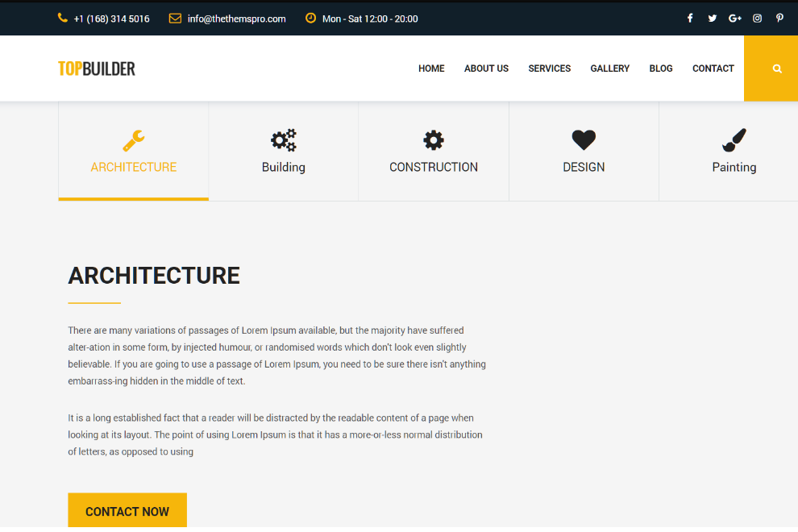The height and width of the screenshot is (532, 798).
Task: Click the wrench icon for Architecture
Action: pos(133,140)
